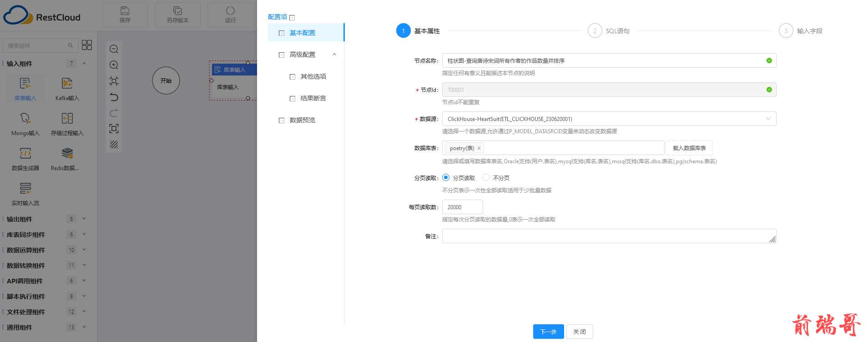Click the redo arrow icon
This screenshot has width=868, height=342.
click(114, 113)
